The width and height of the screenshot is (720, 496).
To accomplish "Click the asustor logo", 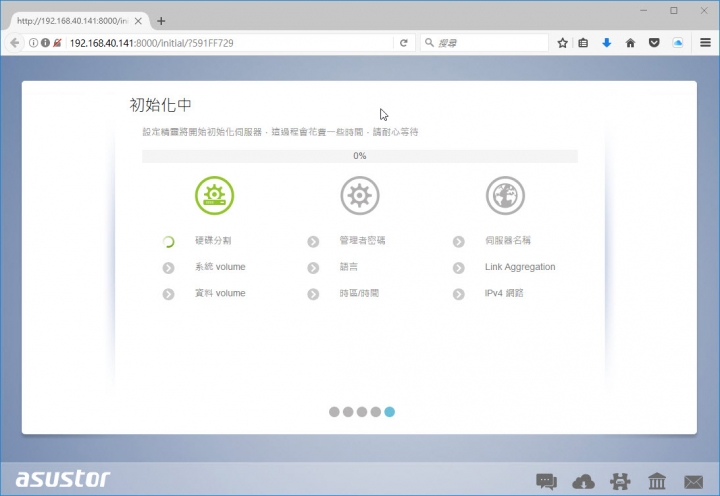I will click(63, 479).
